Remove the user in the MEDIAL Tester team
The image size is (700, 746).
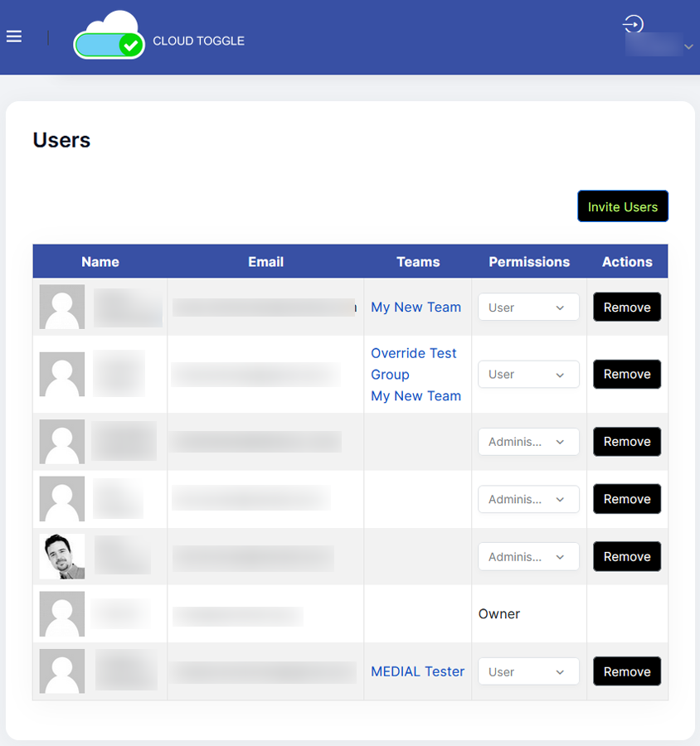627,671
